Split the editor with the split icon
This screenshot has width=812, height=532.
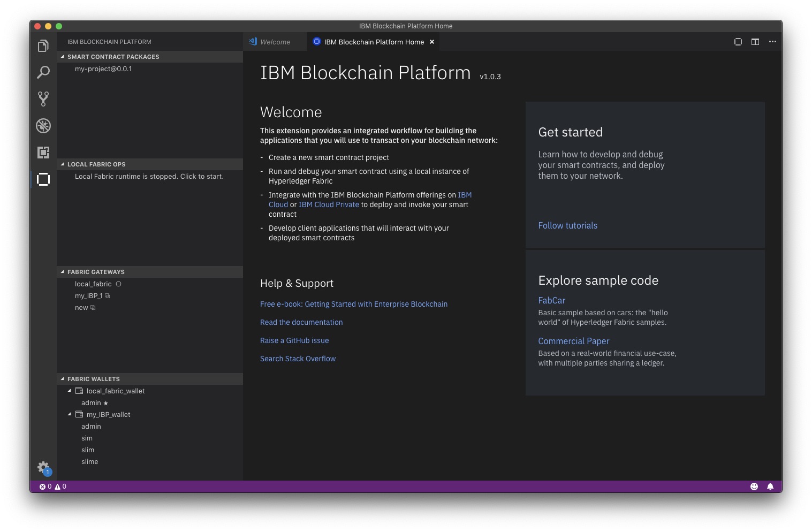click(x=755, y=42)
